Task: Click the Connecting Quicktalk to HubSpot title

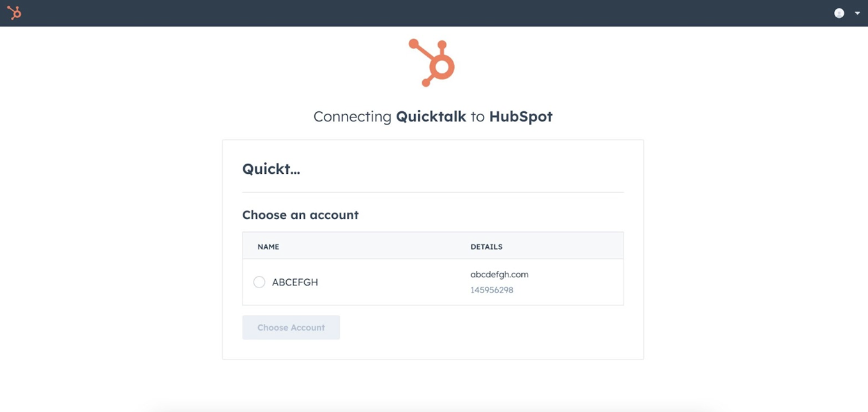Action: click(x=433, y=116)
